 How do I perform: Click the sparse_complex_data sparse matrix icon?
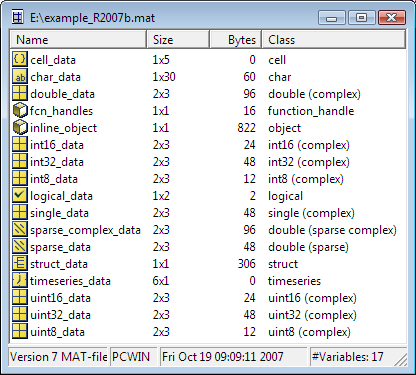pos(20,229)
